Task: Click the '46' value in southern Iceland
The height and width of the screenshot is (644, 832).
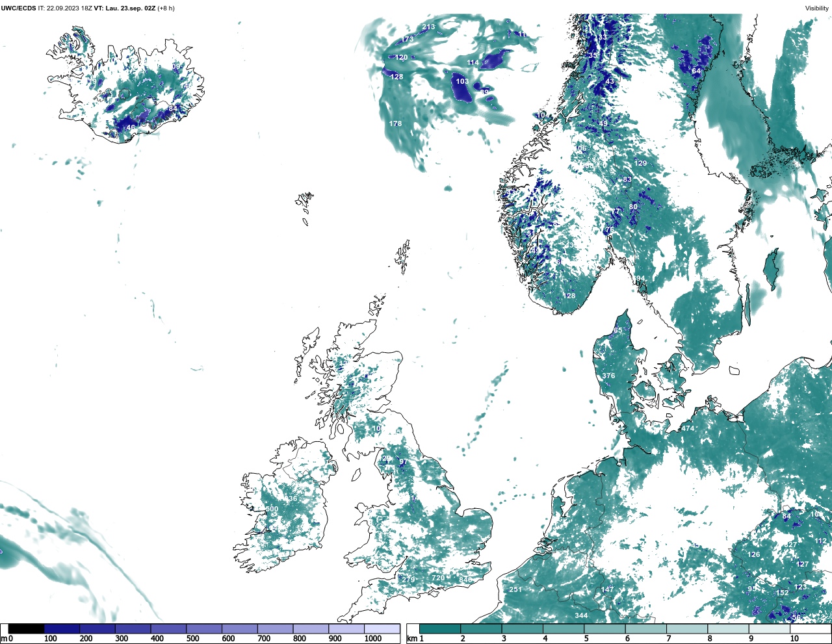Action: coord(131,128)
